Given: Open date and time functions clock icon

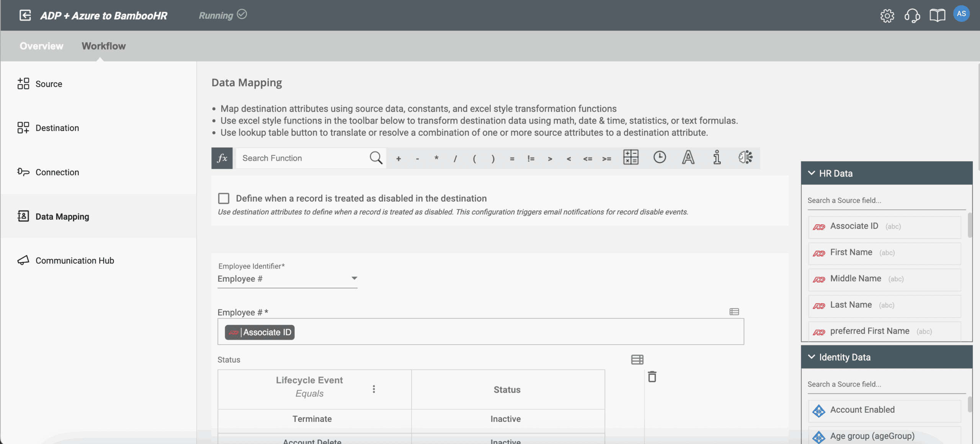Looking at the screenshot, I should pos(659,157).
